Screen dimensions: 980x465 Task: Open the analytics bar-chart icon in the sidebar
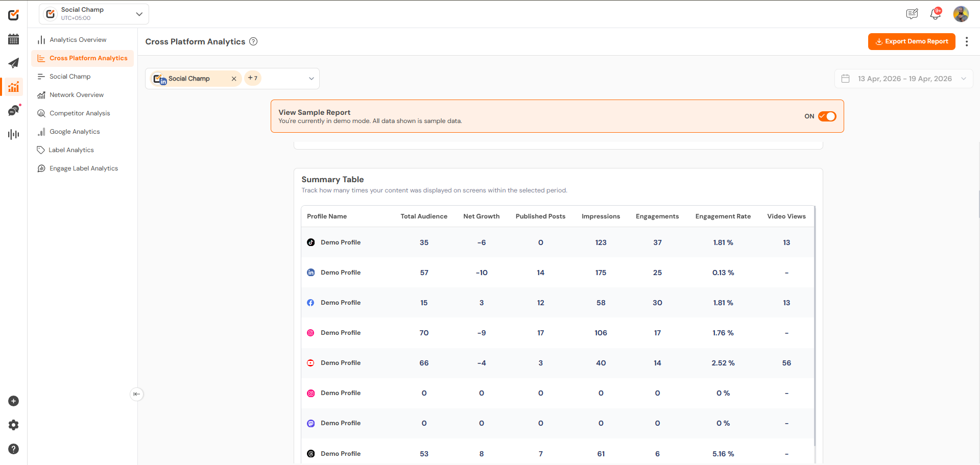(x=13, y=87)
